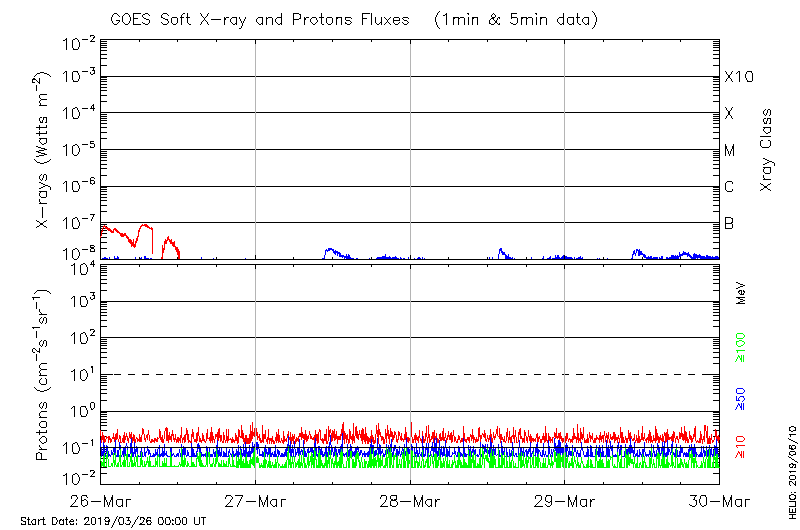Click the Protons y-axis label

[42, 375]
